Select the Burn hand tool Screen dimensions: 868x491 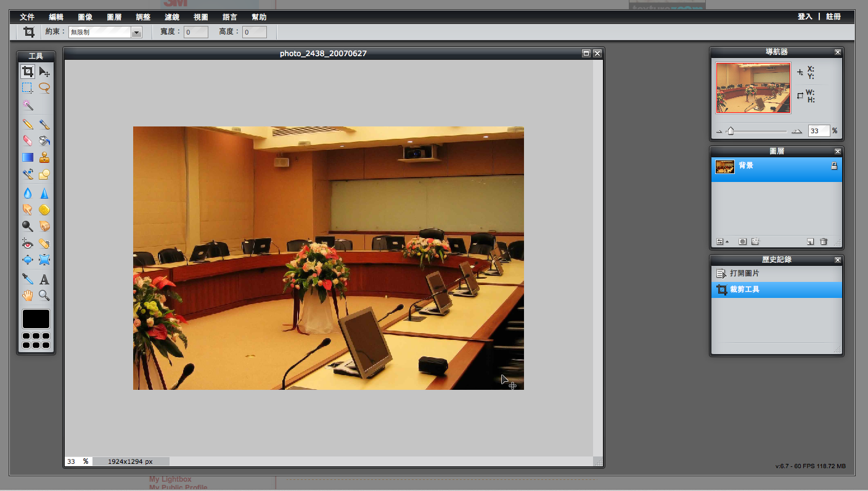point(44,226)
